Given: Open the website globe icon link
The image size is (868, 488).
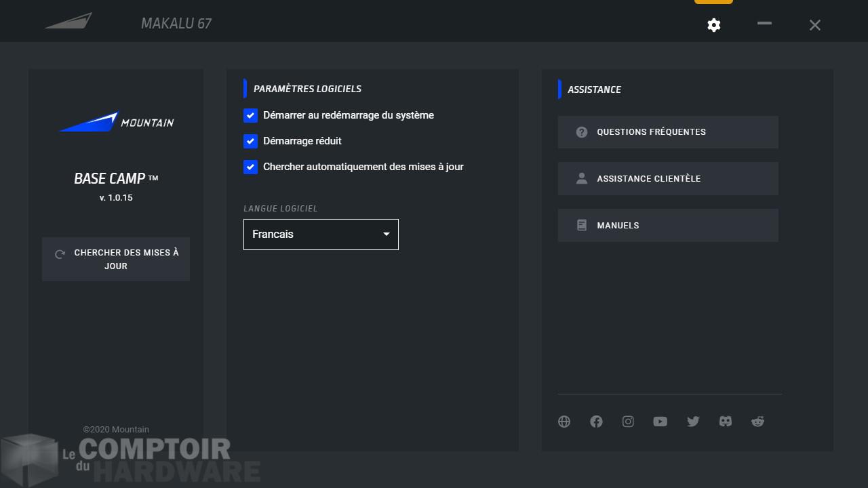Looking at the screenshot, I should (x=564, y=422).
